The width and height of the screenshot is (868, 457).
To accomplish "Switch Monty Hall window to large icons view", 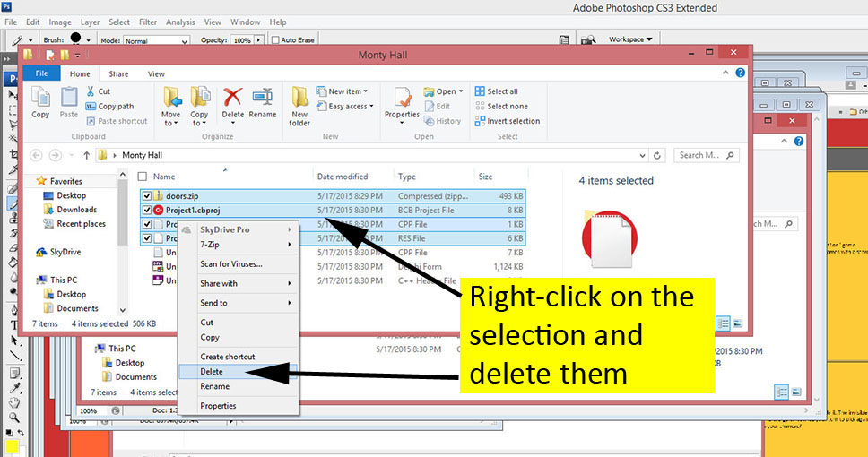I will coord(738,323).
